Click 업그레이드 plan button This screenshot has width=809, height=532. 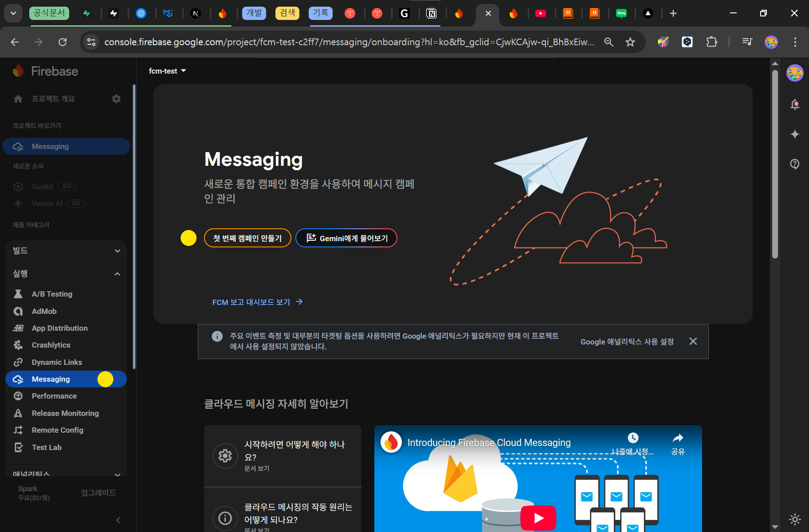pos(98,493)
